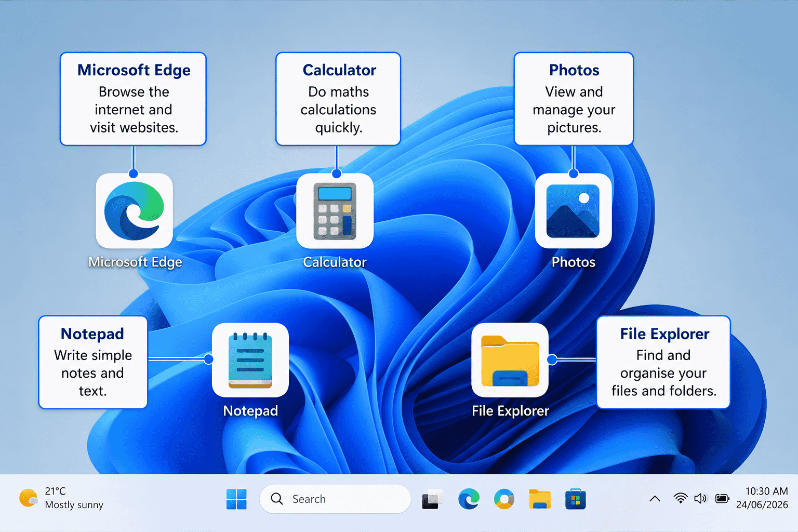Click the text 'Write simple notes and text.'
The width and height of the screenshot is (798, 532).
pyautogui.click(x=93, y=373)
